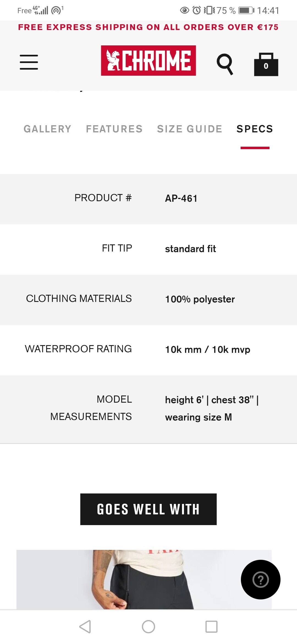Open the search magnifier icon
Screen dimensions: 297x644
(x=225, y=64)
